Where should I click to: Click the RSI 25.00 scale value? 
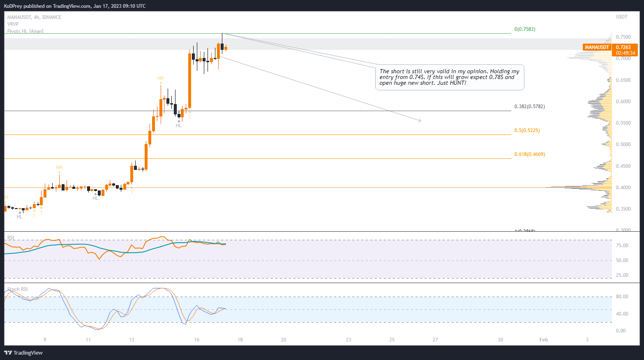pyautogui.click(x=622, y=275)
